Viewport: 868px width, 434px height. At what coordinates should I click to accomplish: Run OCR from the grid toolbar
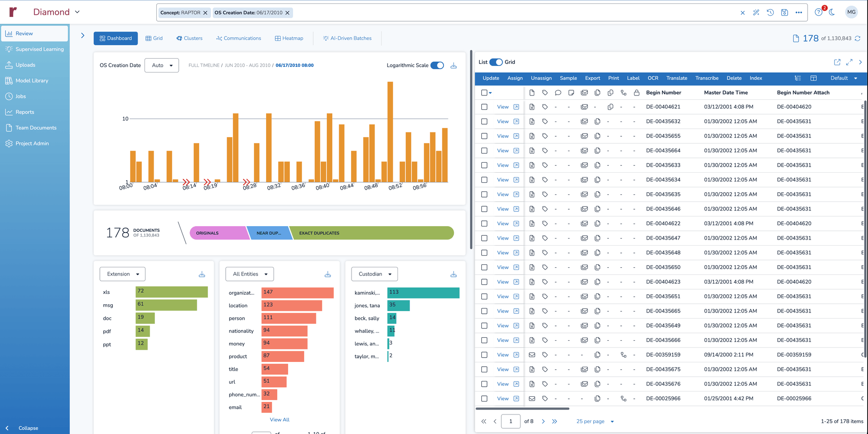(653, 78)
